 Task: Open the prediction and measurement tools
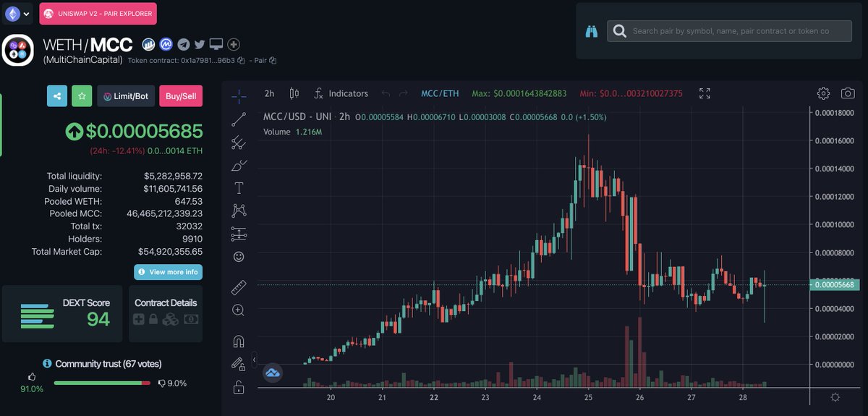[239, 234]
